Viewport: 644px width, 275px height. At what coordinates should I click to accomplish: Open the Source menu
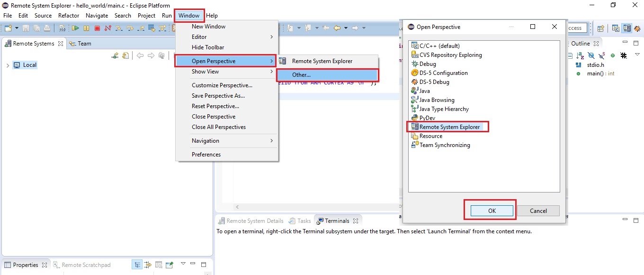point(43,16)
